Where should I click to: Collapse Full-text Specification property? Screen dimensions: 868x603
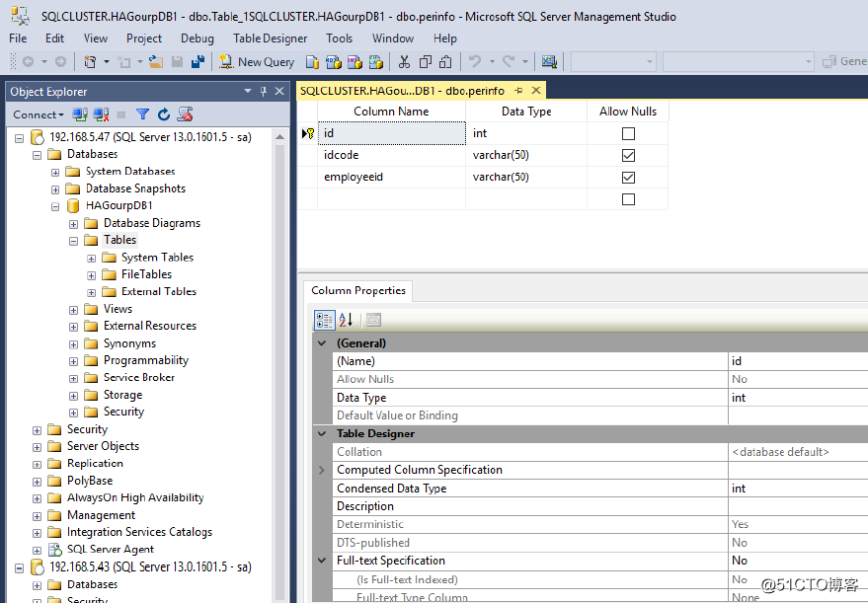click(322, 561)
